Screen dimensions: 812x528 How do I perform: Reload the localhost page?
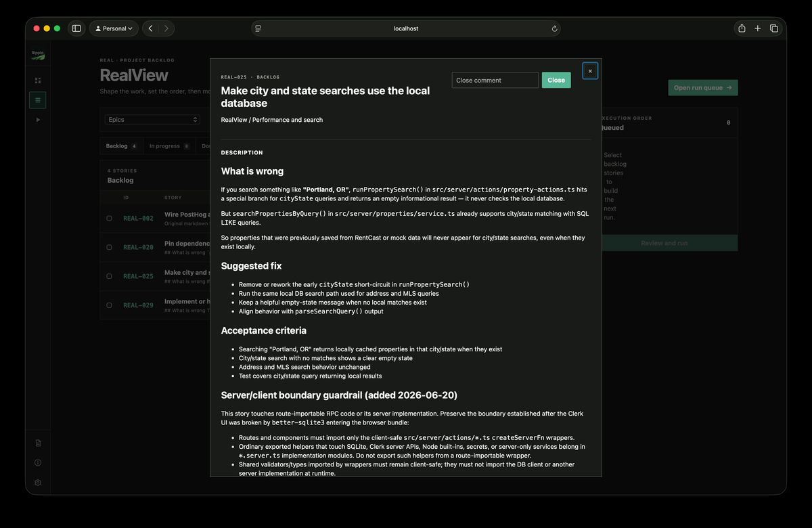coord(554,28)
